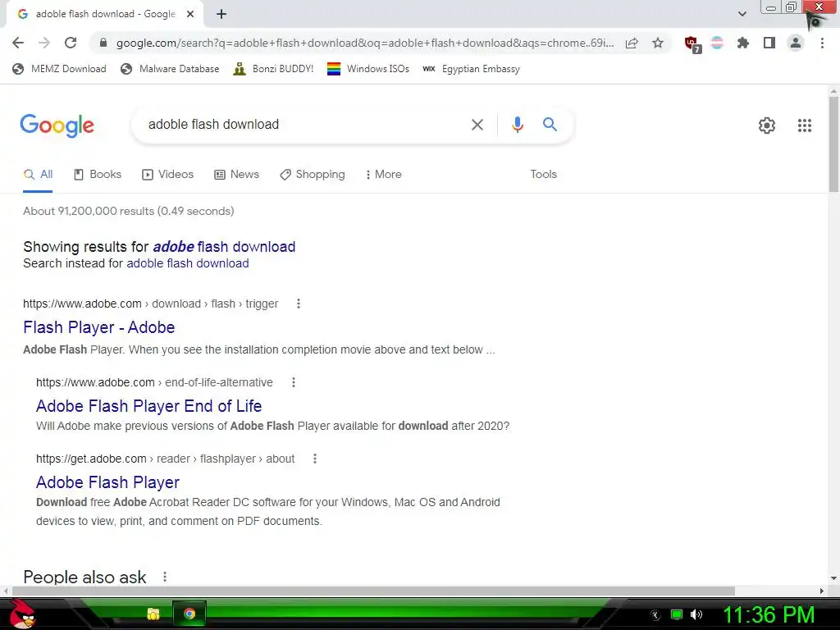
Task: Close the adoble flash download tab
Action: click(190, 14)
